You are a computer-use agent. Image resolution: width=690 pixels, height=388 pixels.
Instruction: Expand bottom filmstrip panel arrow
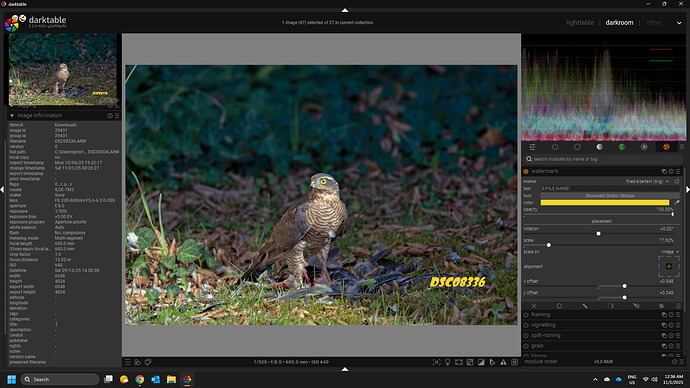[345, 369]
